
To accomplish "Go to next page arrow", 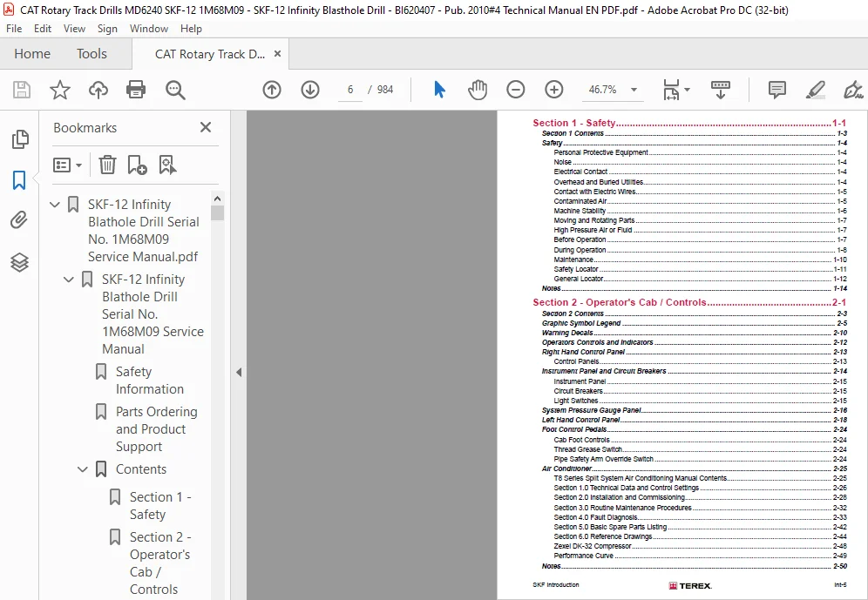I will coord(310,90).
